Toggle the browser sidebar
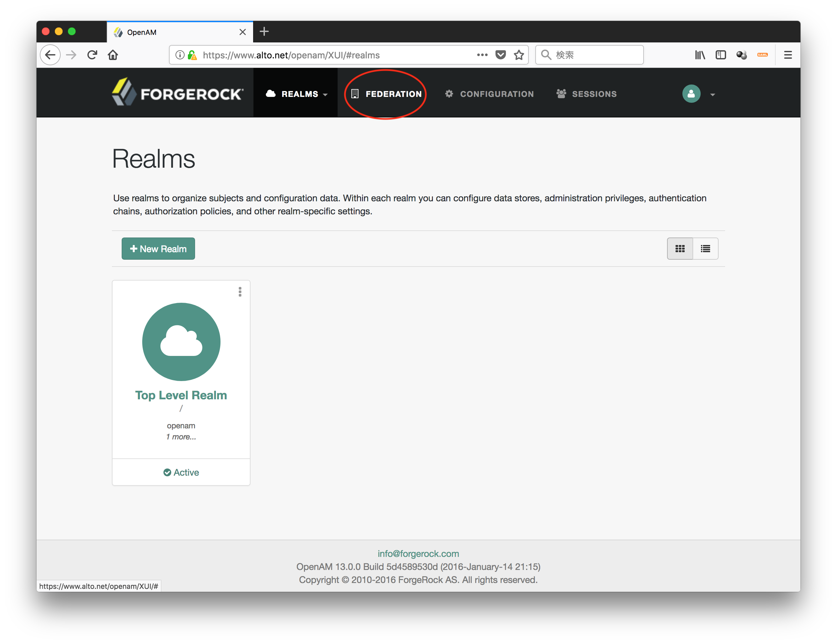The height and width of the screenshot is (644, 837). click(721, 55)
